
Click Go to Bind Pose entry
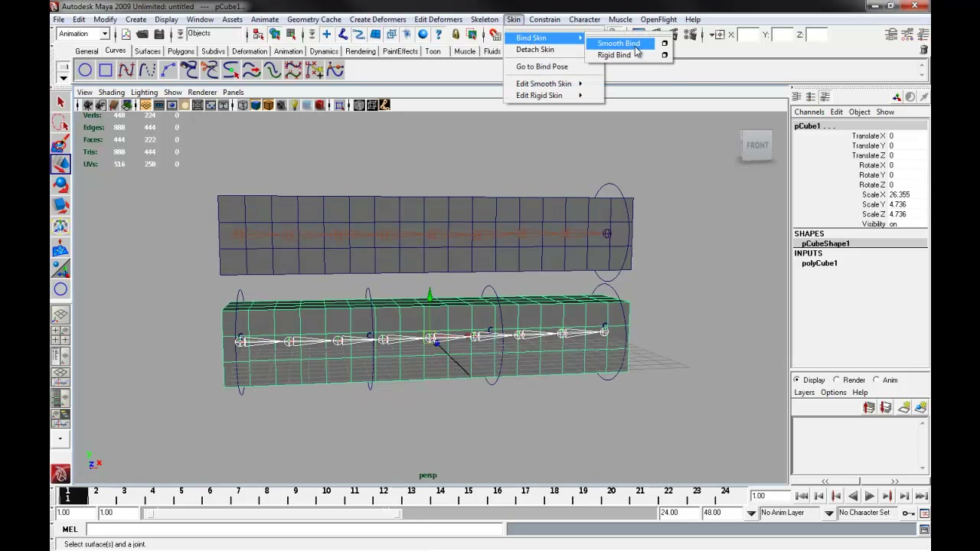tap(542, 67)
